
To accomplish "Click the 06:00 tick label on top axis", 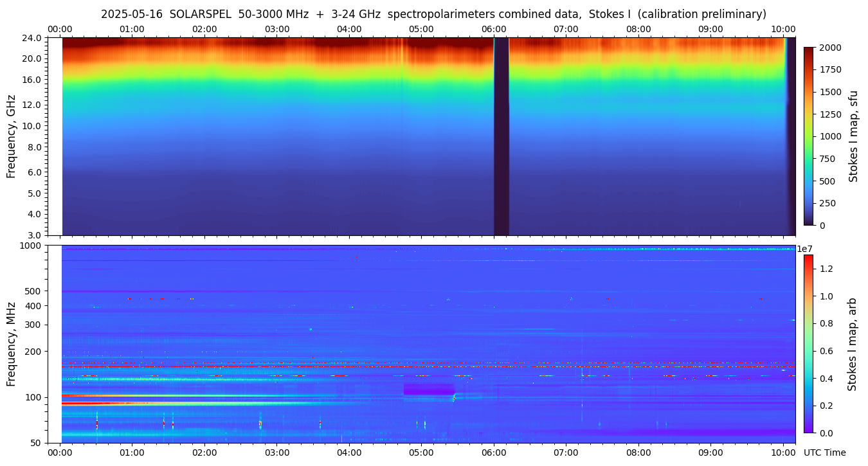I will pos(494,30).
